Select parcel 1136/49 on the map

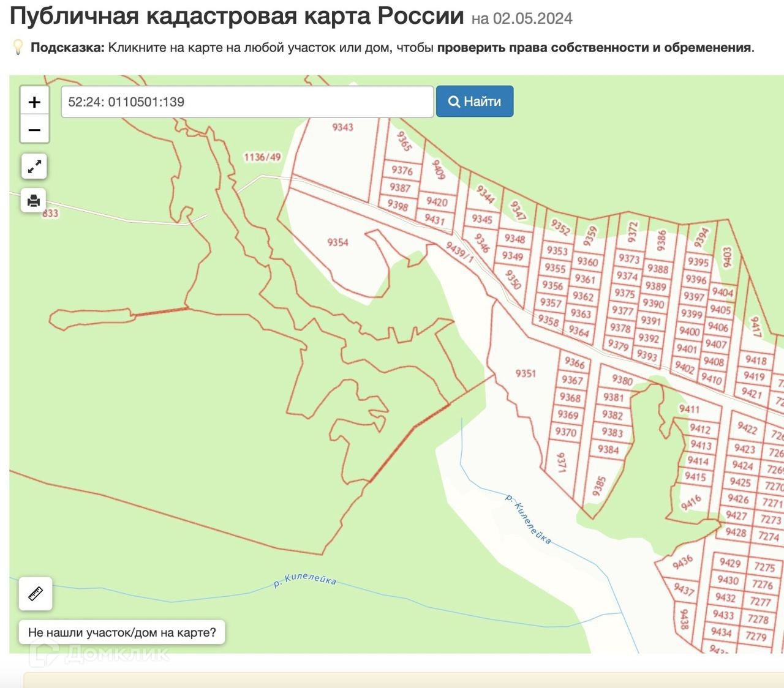click(262, 157)
